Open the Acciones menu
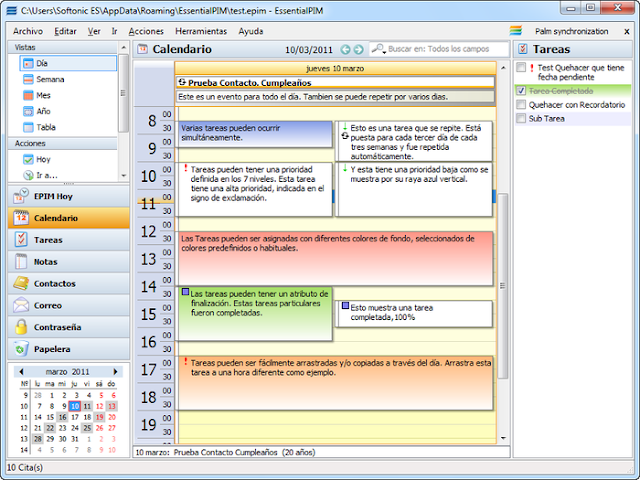 point(146,31)
